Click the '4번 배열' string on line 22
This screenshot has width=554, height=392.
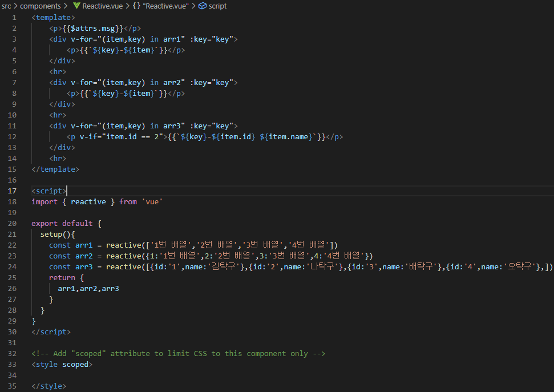(x=309, y=245)
